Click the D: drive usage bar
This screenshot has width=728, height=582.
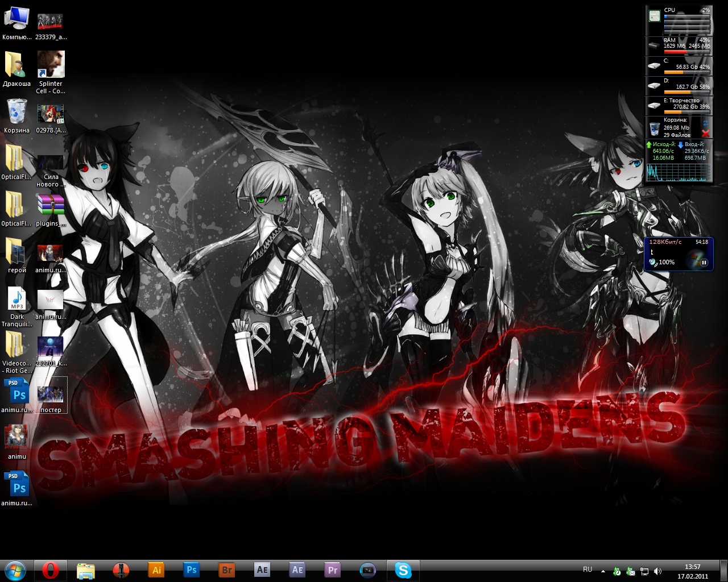687,92
